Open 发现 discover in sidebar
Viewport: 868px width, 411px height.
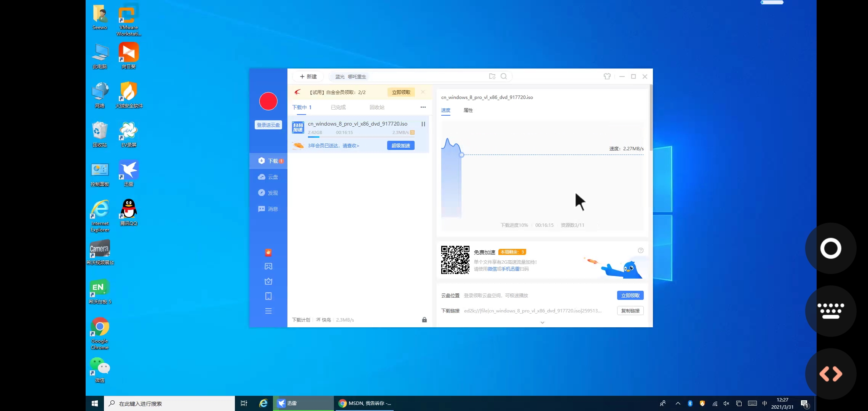coord(268,193)
